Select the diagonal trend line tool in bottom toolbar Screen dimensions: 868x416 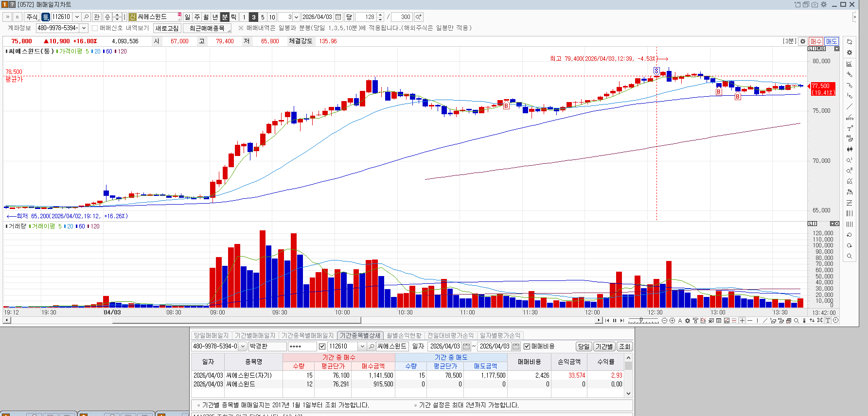point(765,321)
